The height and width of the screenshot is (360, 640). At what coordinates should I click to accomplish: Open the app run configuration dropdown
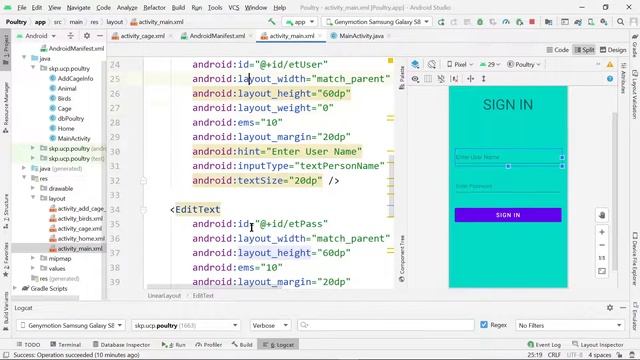pyautogui.click(x=300, y=22)
